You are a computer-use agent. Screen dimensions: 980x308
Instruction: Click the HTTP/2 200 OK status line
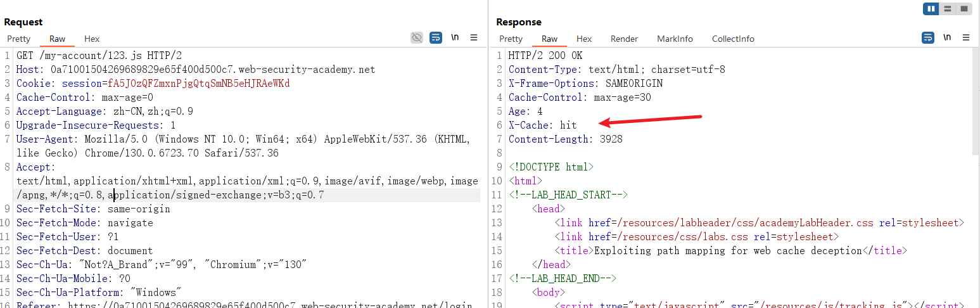545,56
